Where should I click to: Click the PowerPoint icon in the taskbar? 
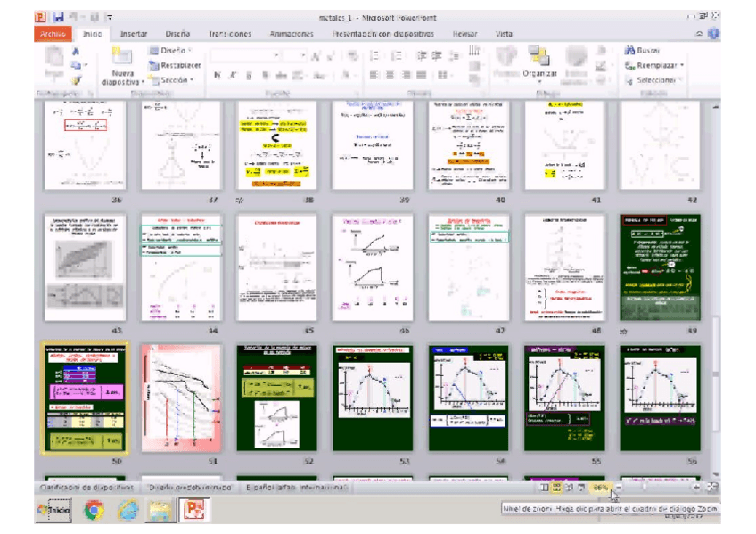coord(193,510)
